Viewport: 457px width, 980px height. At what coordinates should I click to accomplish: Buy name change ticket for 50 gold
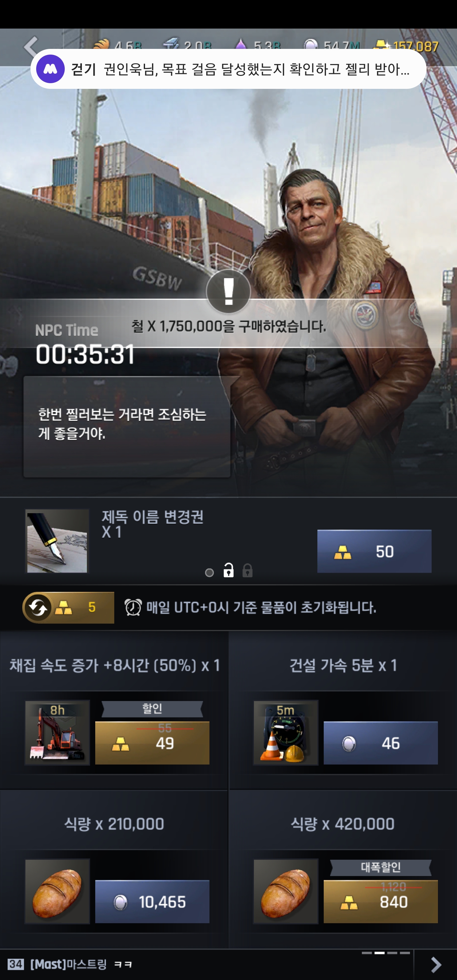click(374, 551)
